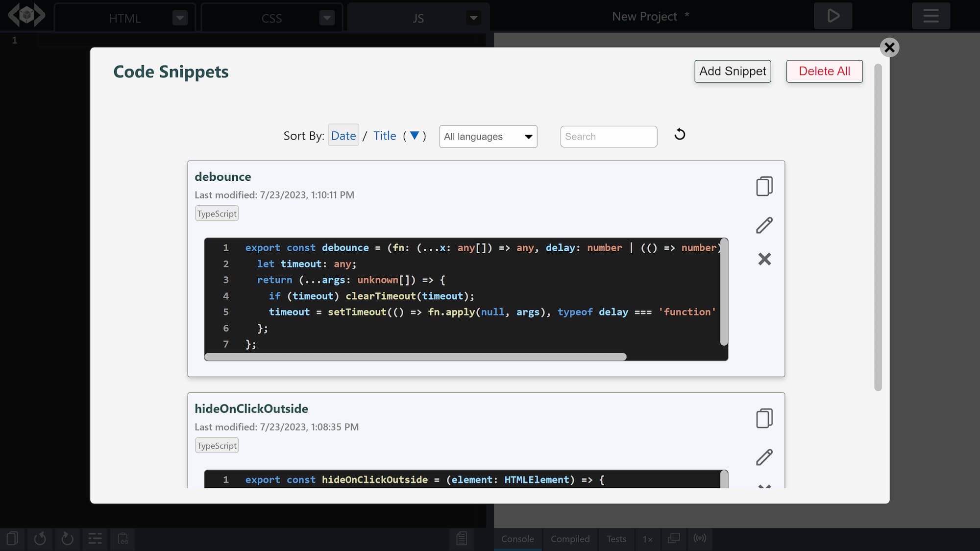Image resolution: width=980 pixels, height=551 pixels.
Task: Edit the hideOnClickOutside snippet
Action: (x=764, y=456)
